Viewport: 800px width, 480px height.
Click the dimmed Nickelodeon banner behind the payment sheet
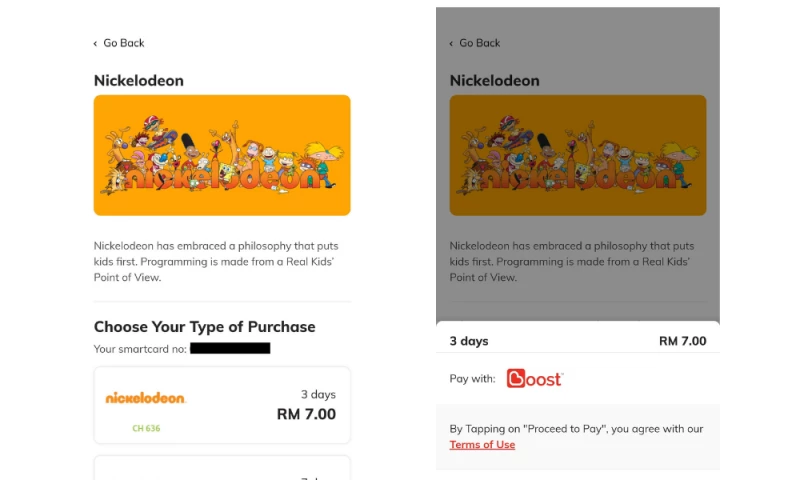[578, 155]
